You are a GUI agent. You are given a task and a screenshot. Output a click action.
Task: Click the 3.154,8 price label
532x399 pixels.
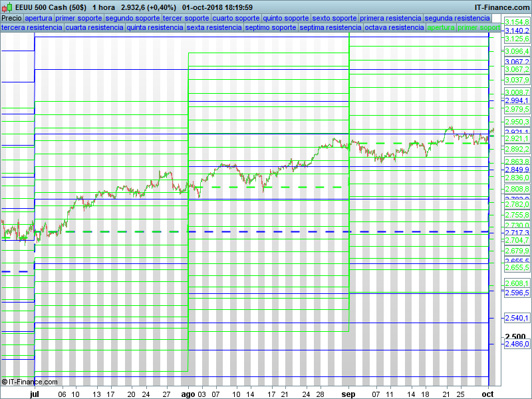[x=517, y=22]
